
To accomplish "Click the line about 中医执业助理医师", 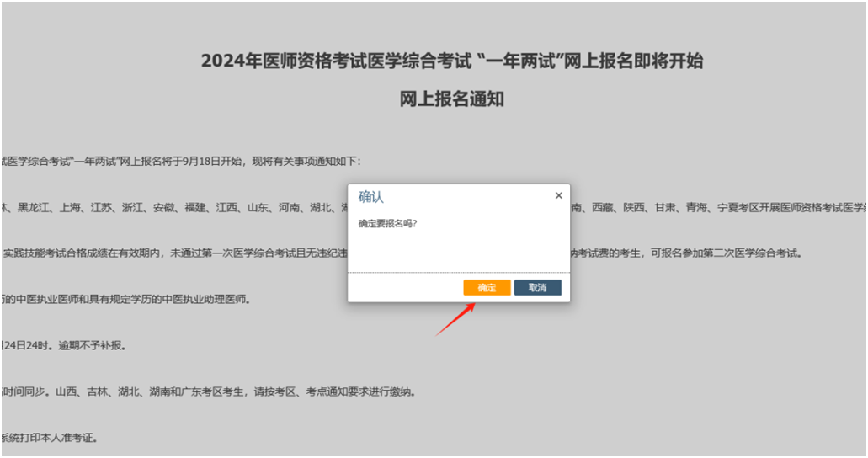I will [x=126, y=300].
